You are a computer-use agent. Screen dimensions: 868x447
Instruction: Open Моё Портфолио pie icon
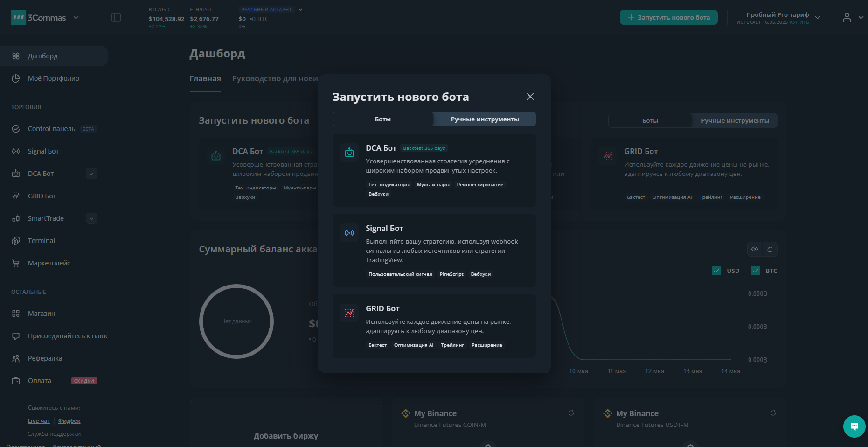click(16, 78)
